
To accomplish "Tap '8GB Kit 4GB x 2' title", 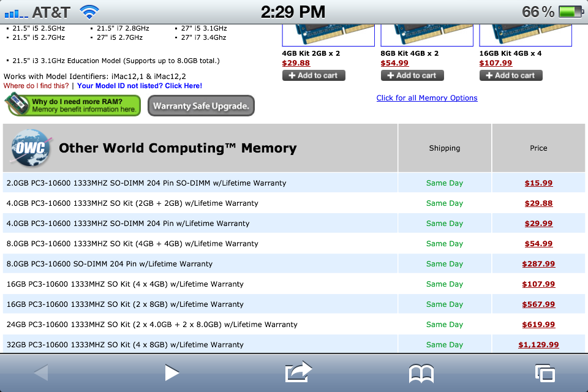I will 410,53.
